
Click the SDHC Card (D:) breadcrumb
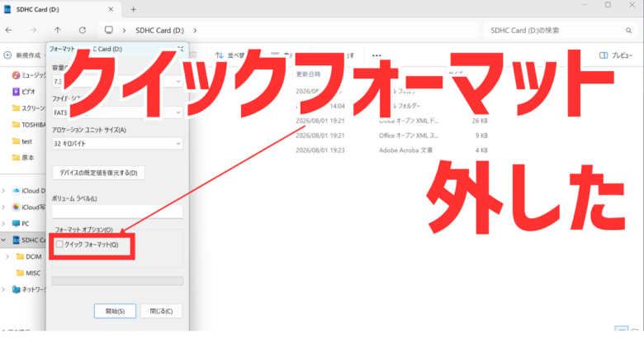pyautogui.click(x=160, y=31)
